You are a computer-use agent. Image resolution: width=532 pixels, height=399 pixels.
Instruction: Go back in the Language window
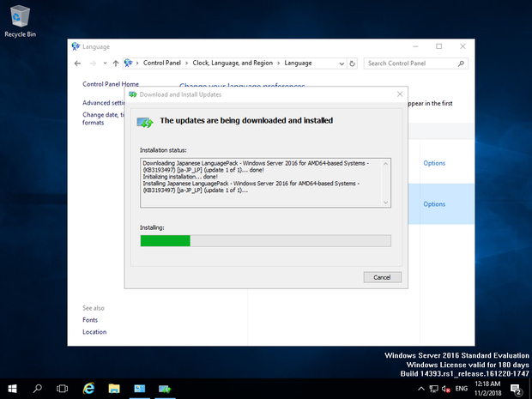[78, 63]
